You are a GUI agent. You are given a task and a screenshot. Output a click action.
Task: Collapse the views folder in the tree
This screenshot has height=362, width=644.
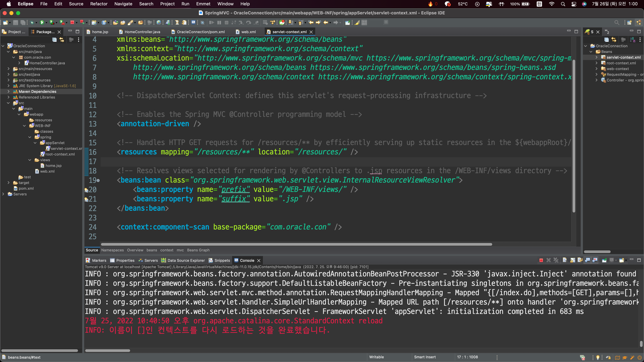click(30, 160)
